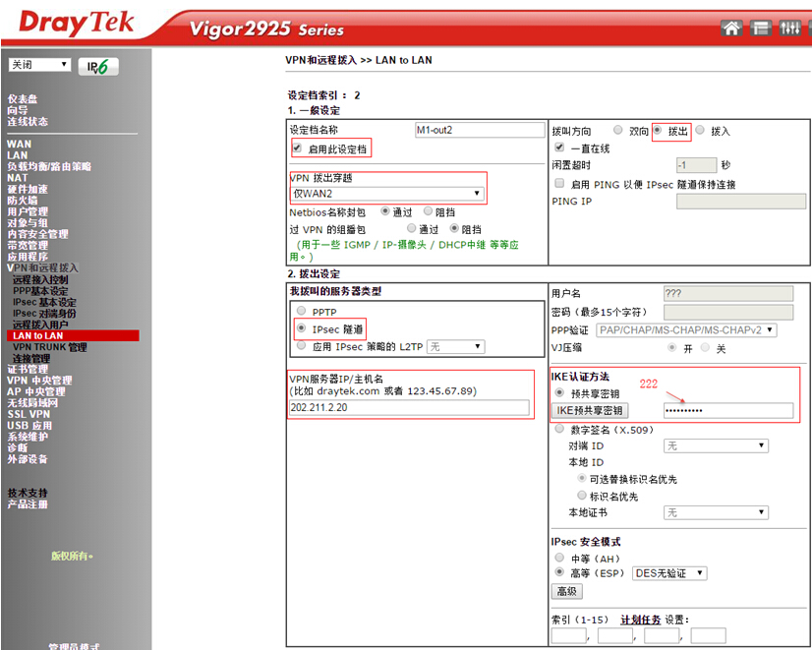Image resolution: width=812 pixels, height=650 pixels.
Task: Open 仪表盘 in sidebar
Action: (23, 99)
